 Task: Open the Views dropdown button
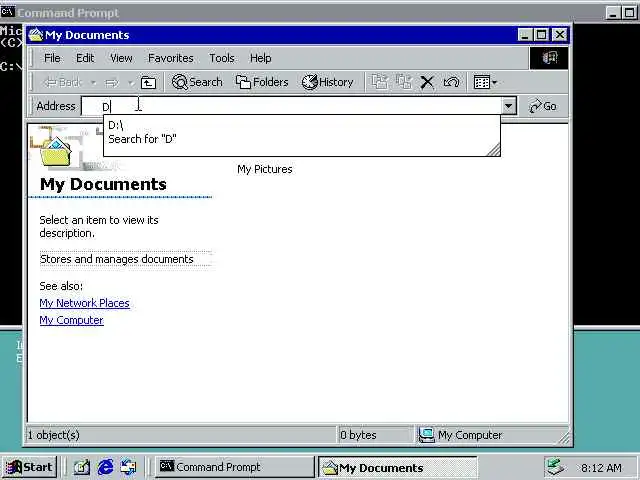coord(485,82)
